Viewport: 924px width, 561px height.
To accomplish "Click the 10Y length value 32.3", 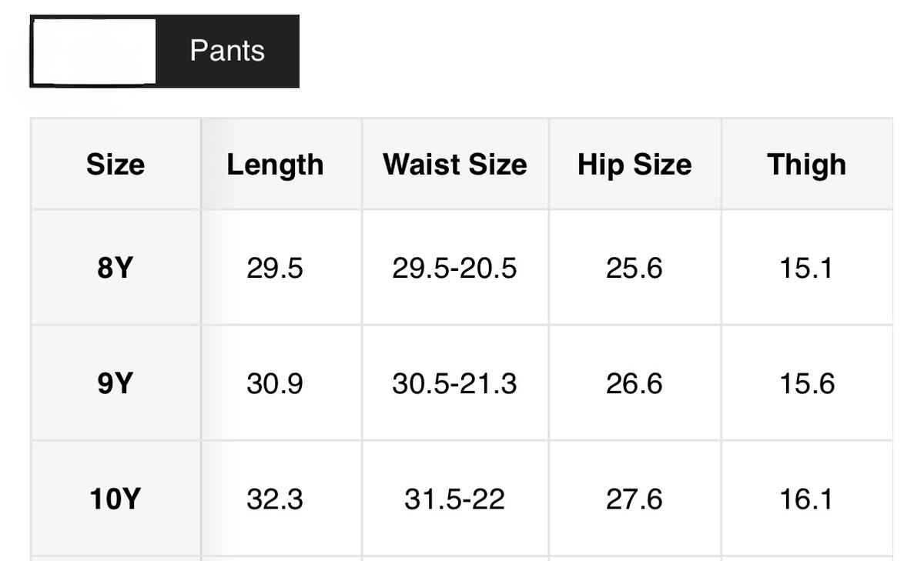I will click(275, 499).
